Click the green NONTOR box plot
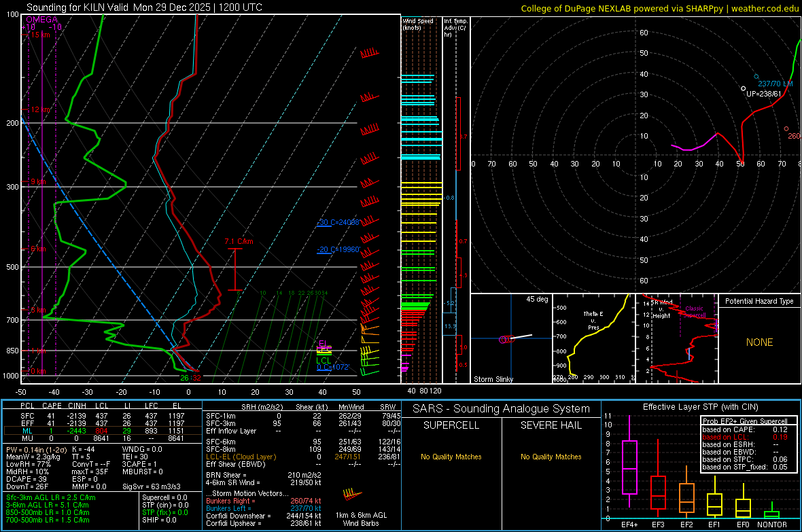802x532 pixels. pyautogui.click(x=772, y=512)
